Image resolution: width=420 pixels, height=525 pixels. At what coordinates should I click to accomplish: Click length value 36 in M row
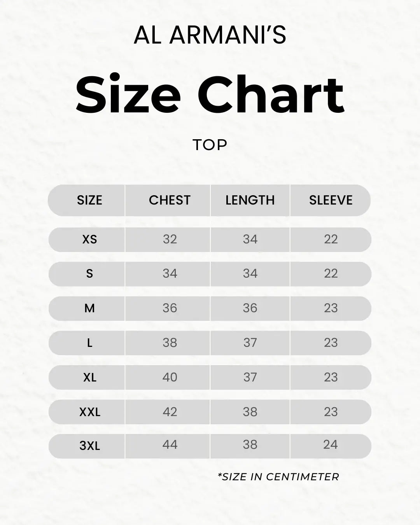tap(250, 308)
